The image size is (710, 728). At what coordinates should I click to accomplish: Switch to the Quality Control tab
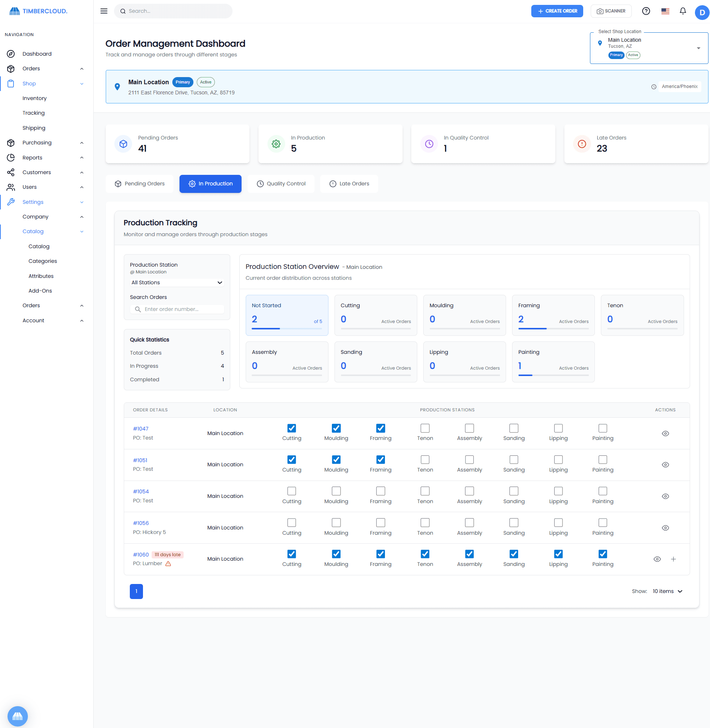281,184
